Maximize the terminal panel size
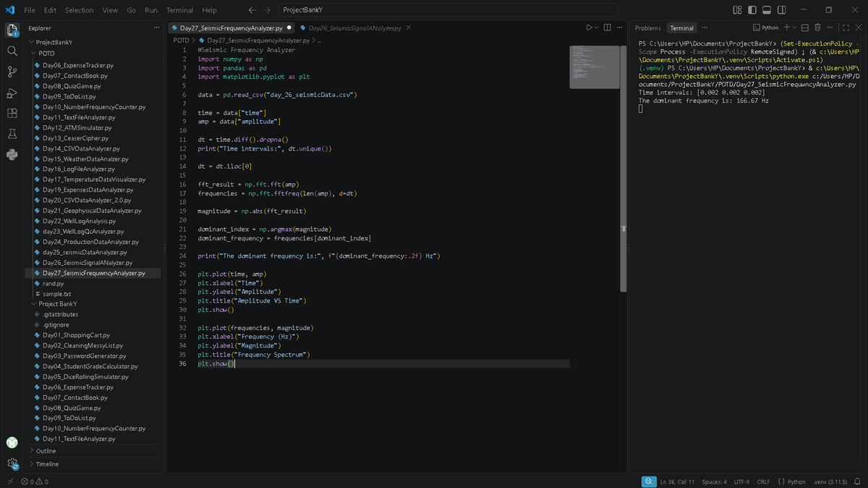 coord(846,28)
